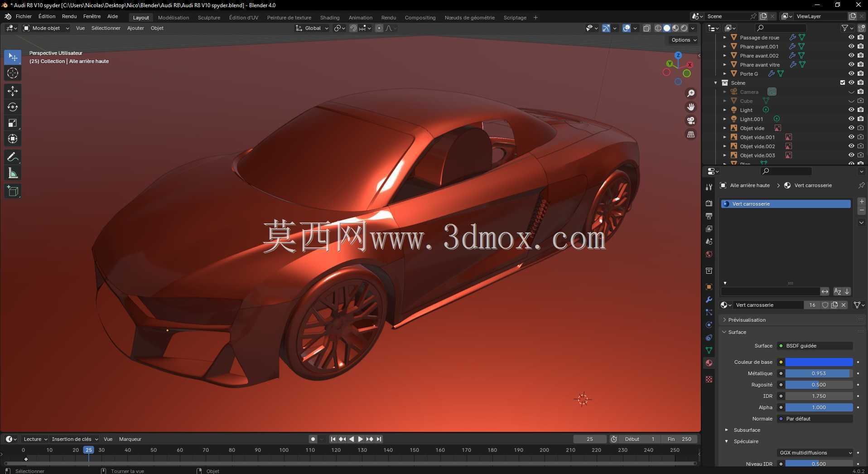Click the Vert carrosserie material name field
Viewport: 868px width, 474px height.
768,305
